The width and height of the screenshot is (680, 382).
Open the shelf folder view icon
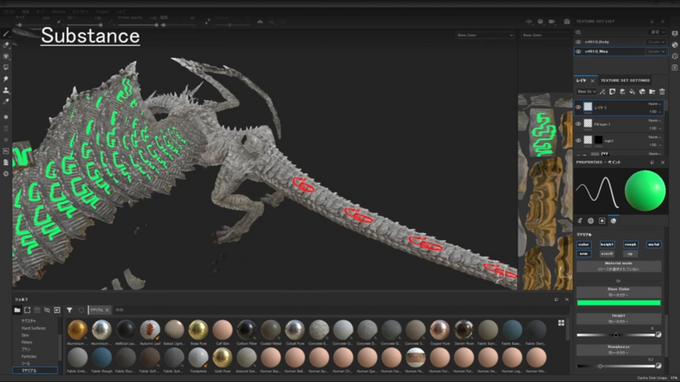pos(17,310)
